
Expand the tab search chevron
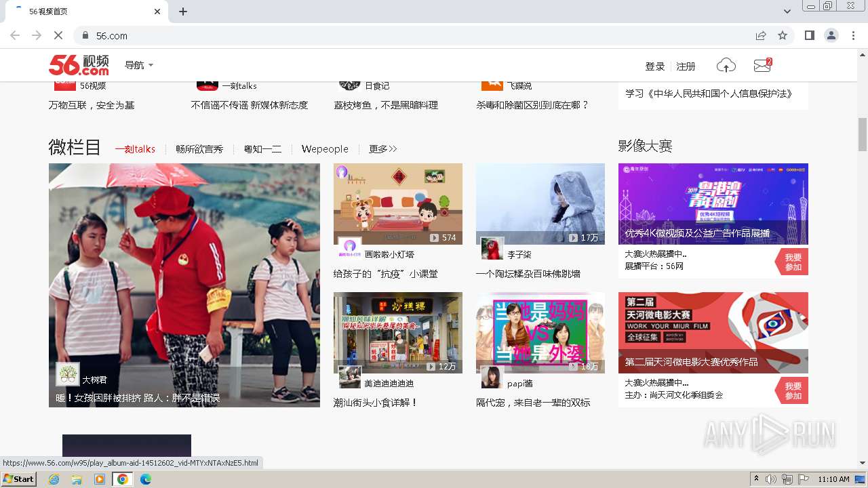tap(787, 12)
